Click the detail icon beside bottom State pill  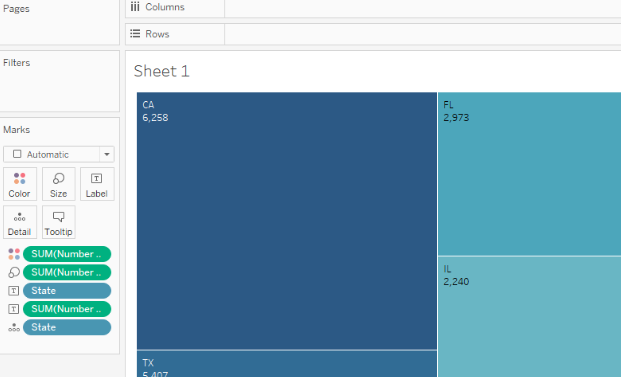click(14, 327)
